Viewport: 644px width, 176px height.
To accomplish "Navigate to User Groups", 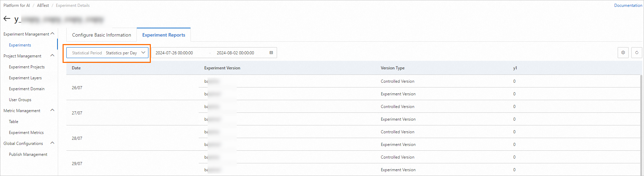I will point(20,100).
